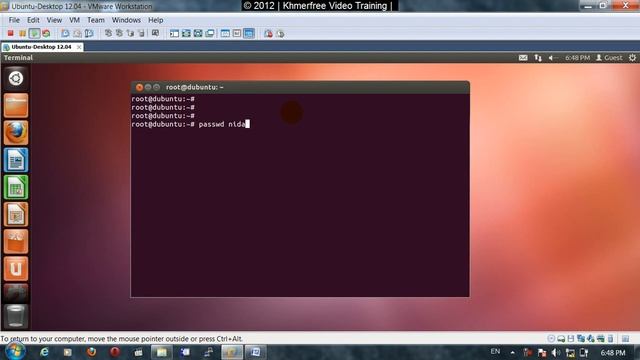Click the orange Suspend VM toolbar icon
The image size is (640, 360).
(22, 33)
